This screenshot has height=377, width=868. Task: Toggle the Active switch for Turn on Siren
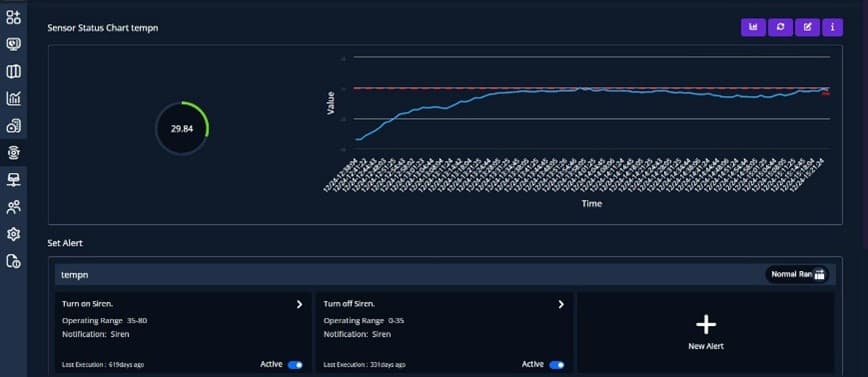pyautogui.click(x=295, y=365)
